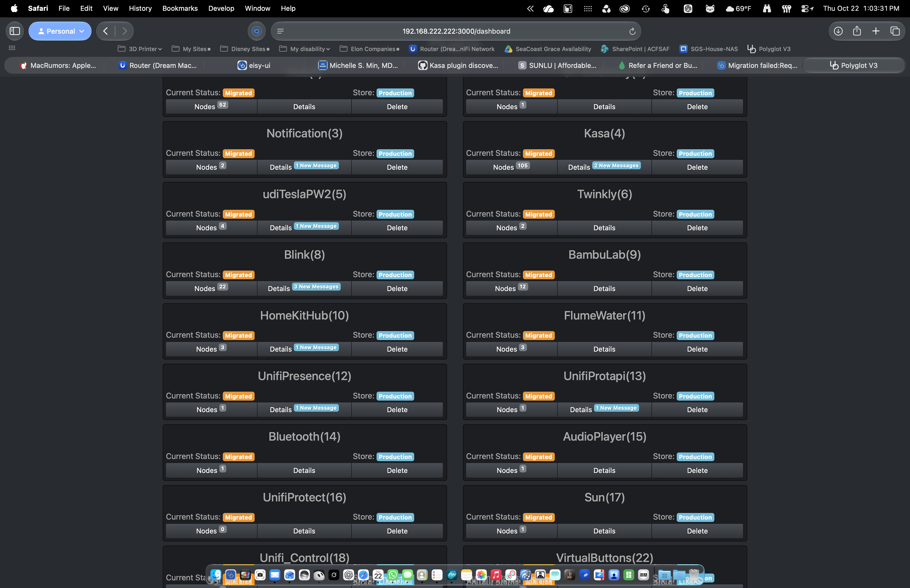This screenshot has width=910, height=588.
Task: Open Photos from the dock
Action: tap(481, 575)
